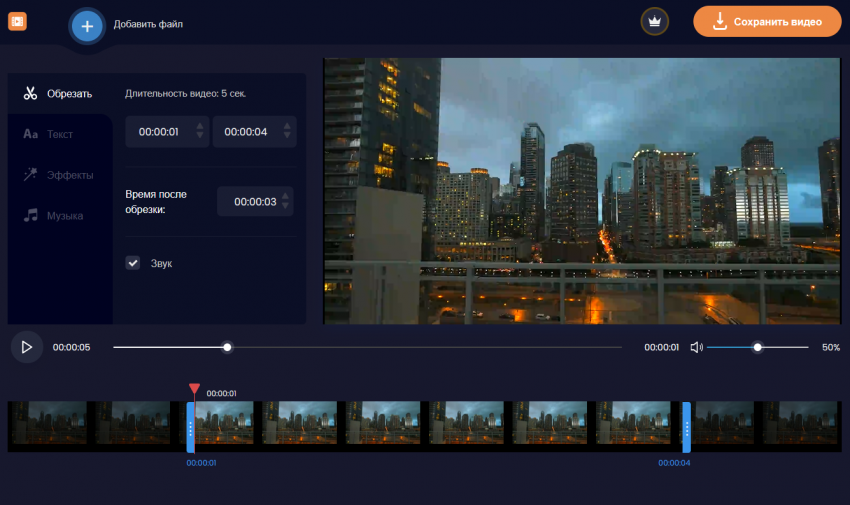This screenshot has width=850, height=505.
Task: Click the Добавить файл label
Action: click(148, 24)
